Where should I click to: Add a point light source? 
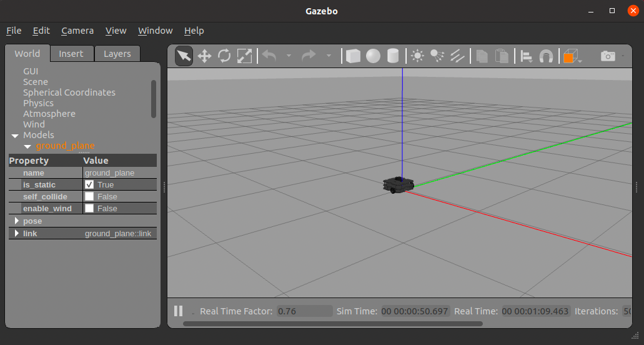(x=417, y=56)
